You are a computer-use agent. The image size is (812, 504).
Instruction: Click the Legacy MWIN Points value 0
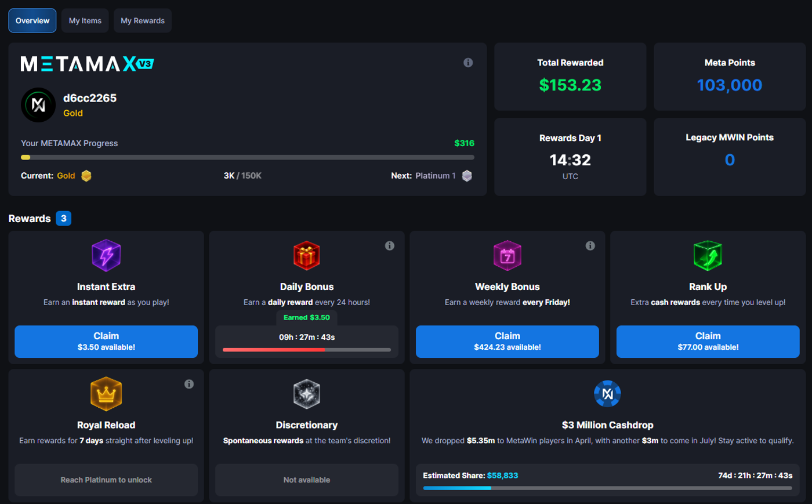coord(730,160)
